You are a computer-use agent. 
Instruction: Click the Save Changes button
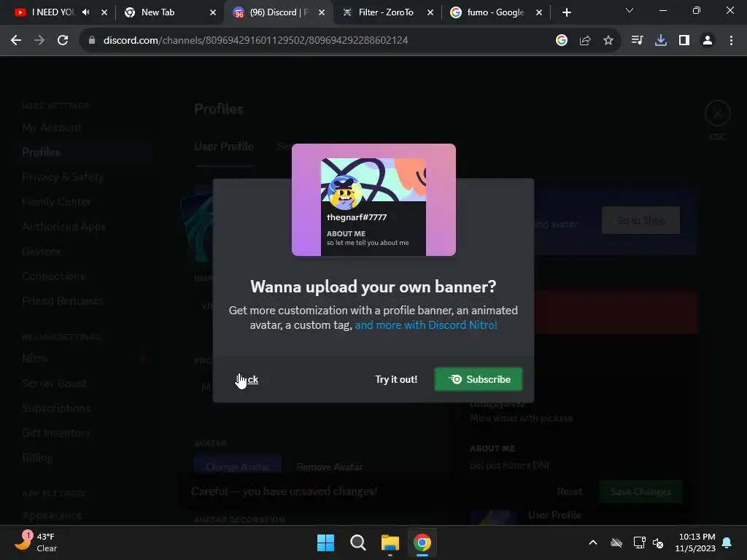pyautogui.click(x=640, y=491)
